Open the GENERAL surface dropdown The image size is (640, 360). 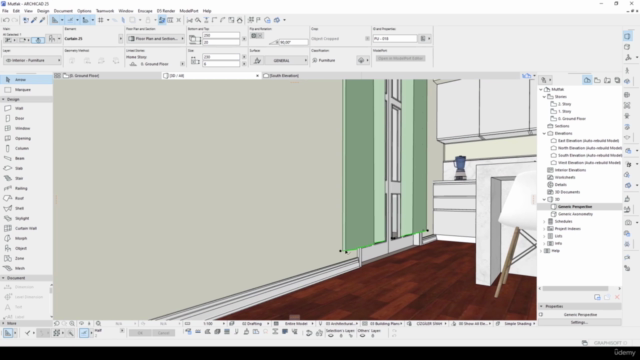tap(286, 60)
